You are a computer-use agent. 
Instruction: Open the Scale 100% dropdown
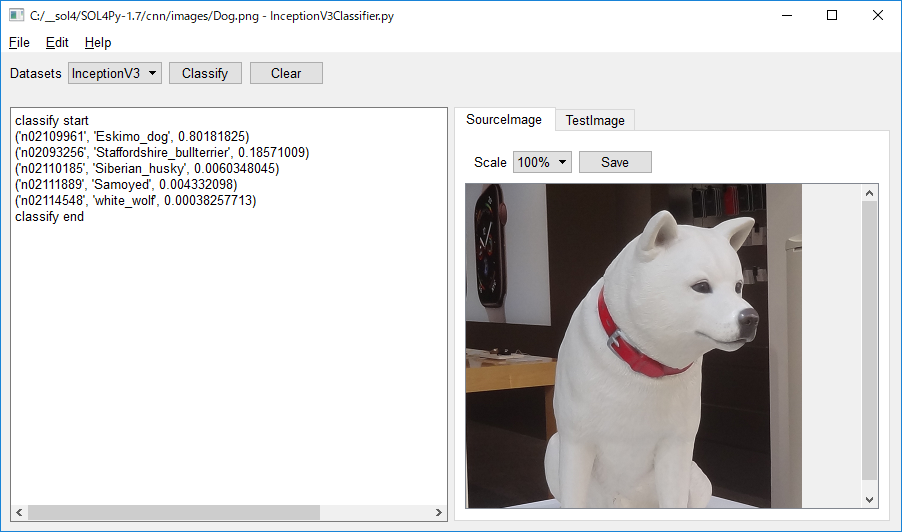pos(542,162)
